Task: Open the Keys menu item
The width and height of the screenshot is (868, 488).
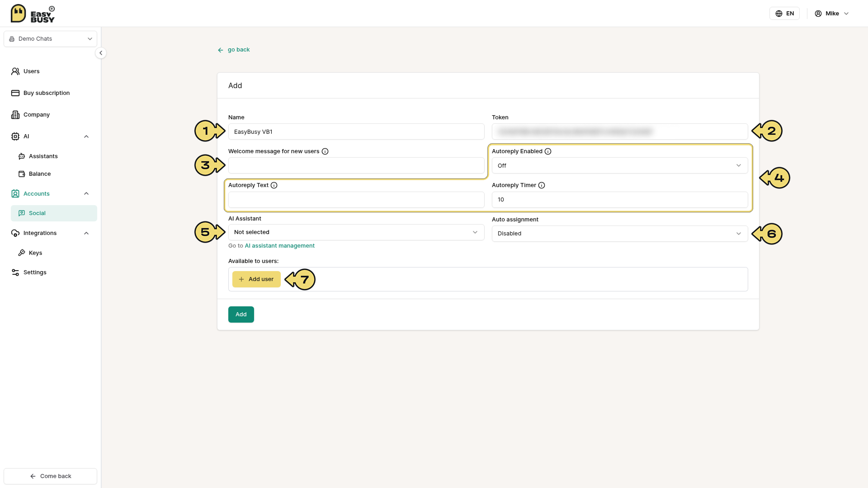Action: pyautogui.click(x=54, y=253)
